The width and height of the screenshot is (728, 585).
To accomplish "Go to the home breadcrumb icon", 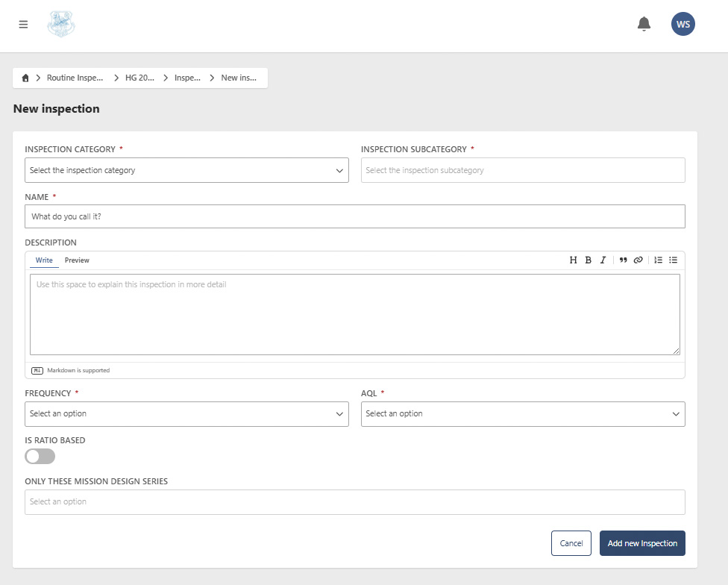I will coord(25,78).
